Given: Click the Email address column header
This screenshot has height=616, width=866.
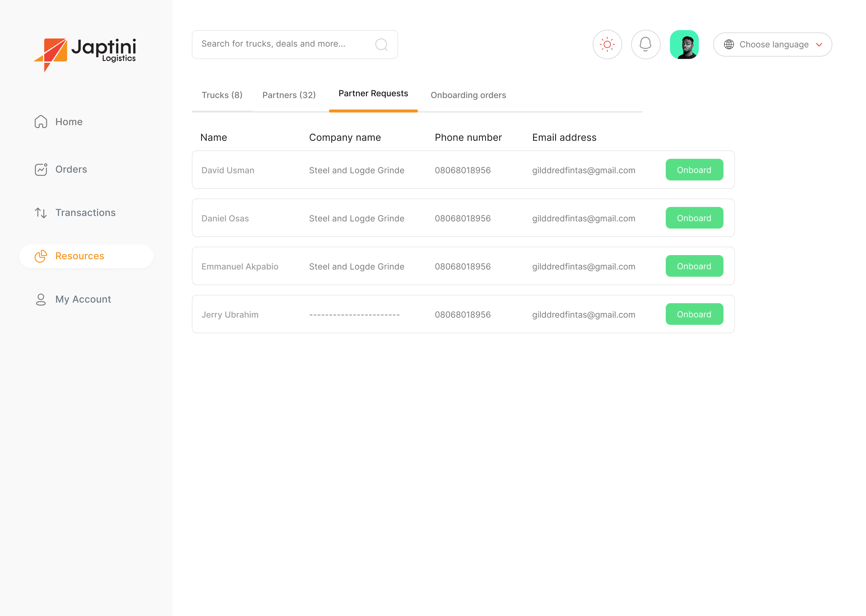Looking at the screenshot, I should (x=564, y=137).
